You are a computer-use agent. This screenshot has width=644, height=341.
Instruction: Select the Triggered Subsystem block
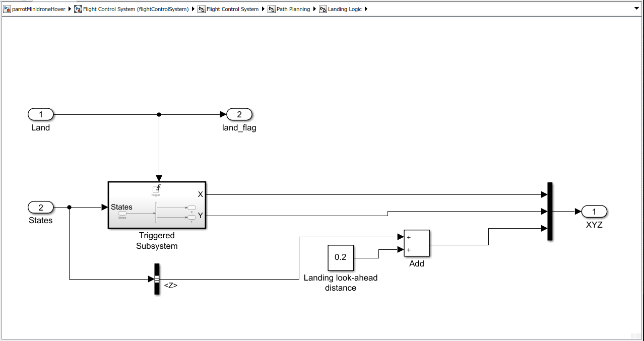click(157, 206)
